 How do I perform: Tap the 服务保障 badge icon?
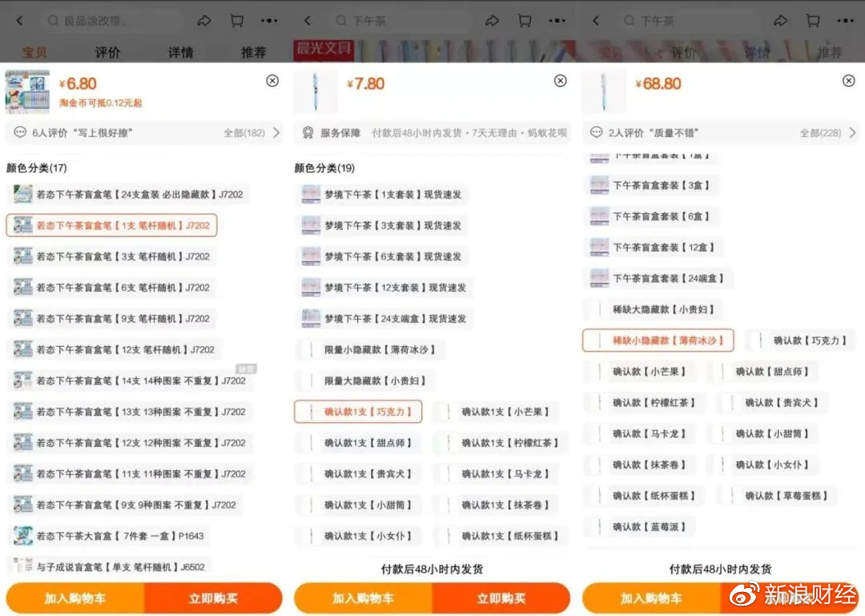coord(308,132)
